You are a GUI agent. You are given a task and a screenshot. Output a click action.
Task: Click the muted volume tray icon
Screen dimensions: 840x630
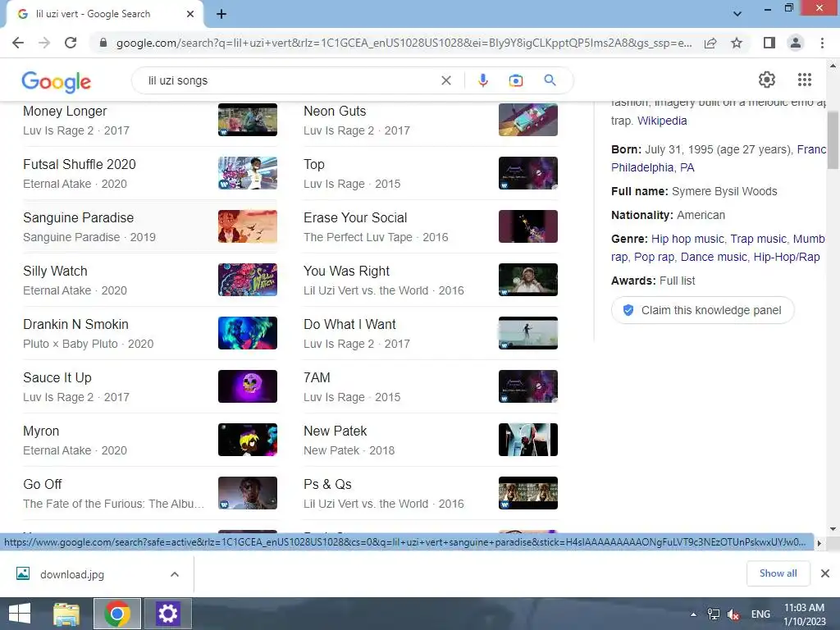coord(733,614)
